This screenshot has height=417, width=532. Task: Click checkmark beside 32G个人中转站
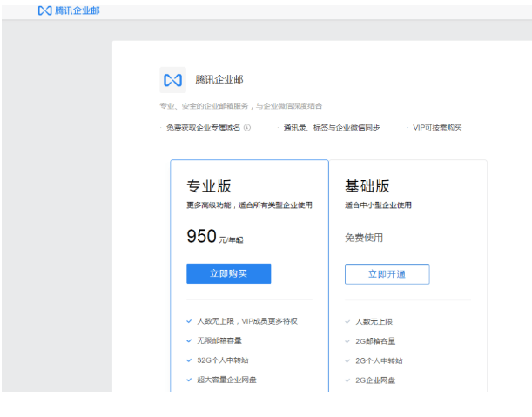pyautogui.click(x=189, y=360)
